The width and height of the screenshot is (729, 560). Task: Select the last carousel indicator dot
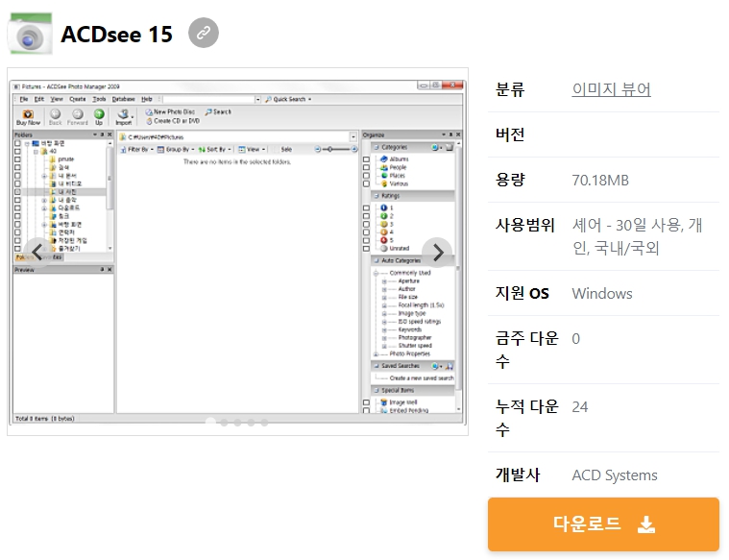click(x=264, y=422)
